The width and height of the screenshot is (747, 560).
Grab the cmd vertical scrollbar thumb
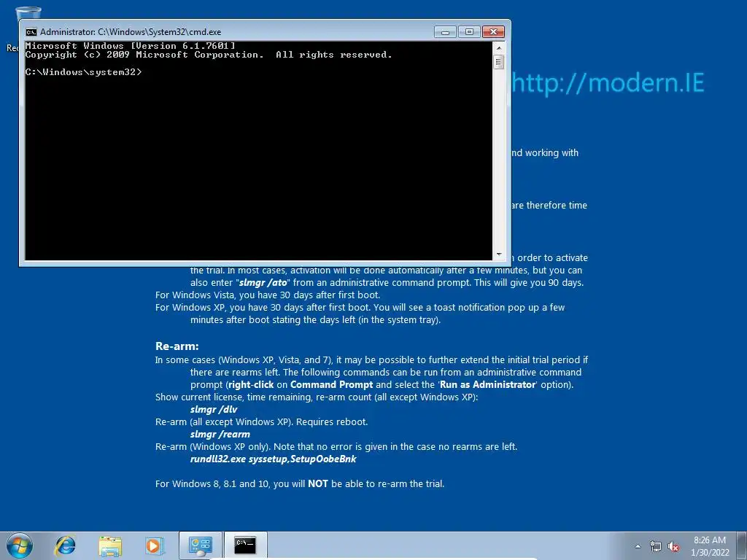[499, 62]
